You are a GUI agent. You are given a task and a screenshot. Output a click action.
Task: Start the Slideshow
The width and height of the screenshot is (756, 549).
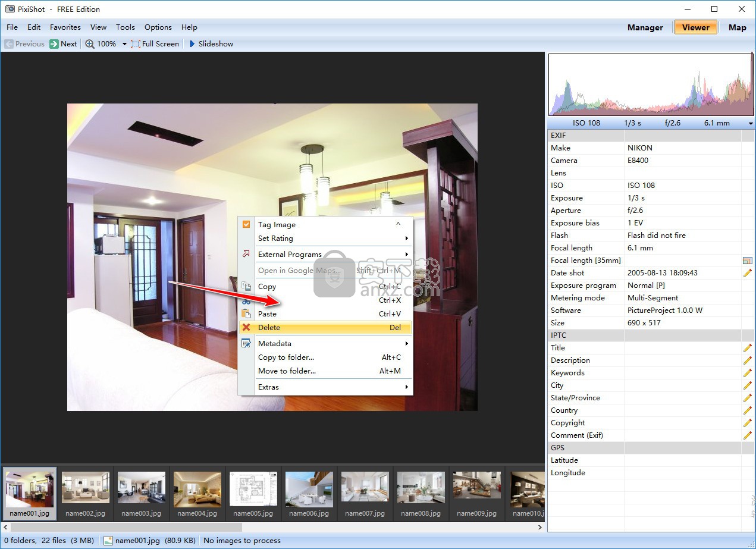211,43
